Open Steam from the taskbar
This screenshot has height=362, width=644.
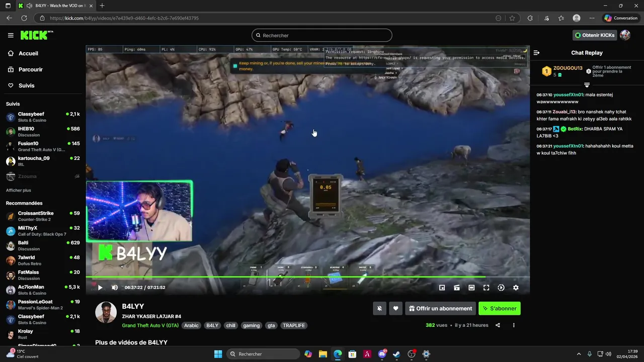click(396, 354)
